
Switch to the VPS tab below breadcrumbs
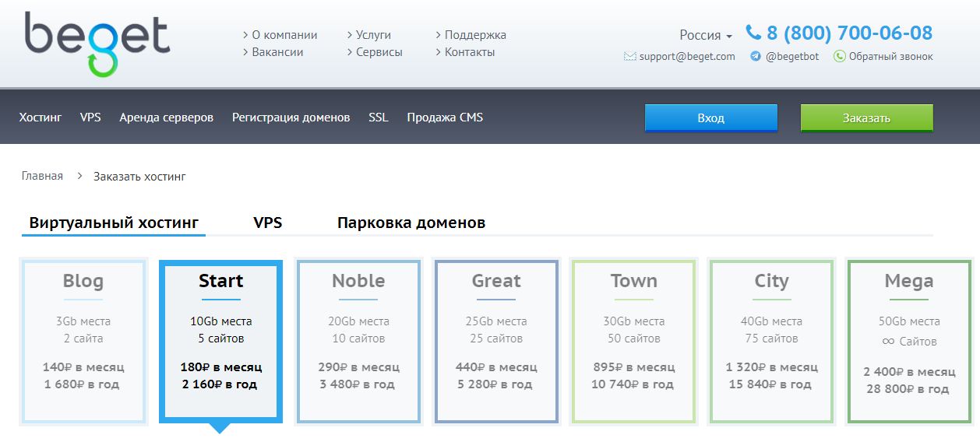tap(267, 223)
